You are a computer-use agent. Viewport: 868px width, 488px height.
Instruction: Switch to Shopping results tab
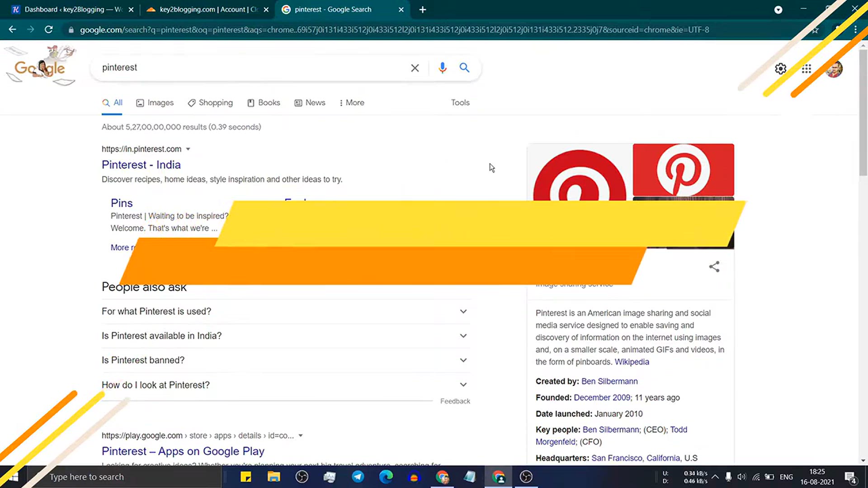coord(210,103)
